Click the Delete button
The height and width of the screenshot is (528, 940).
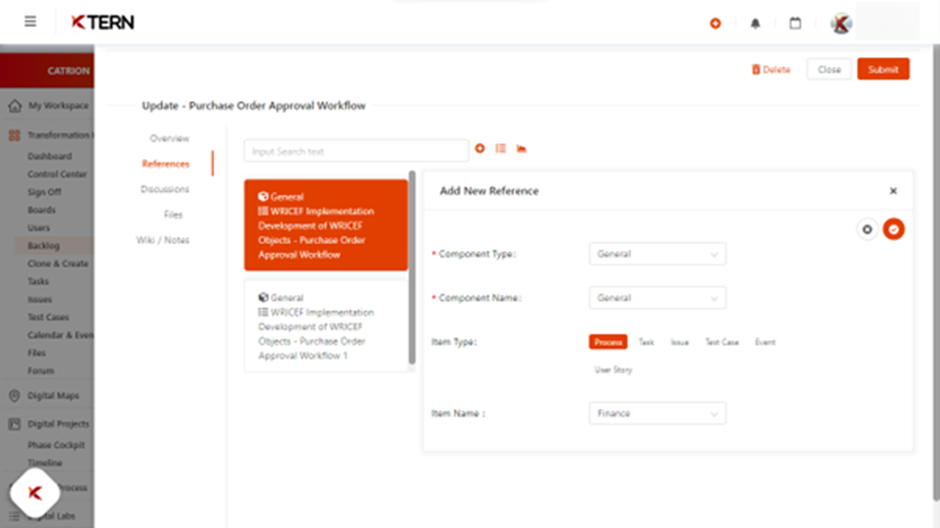pos(771,70)
